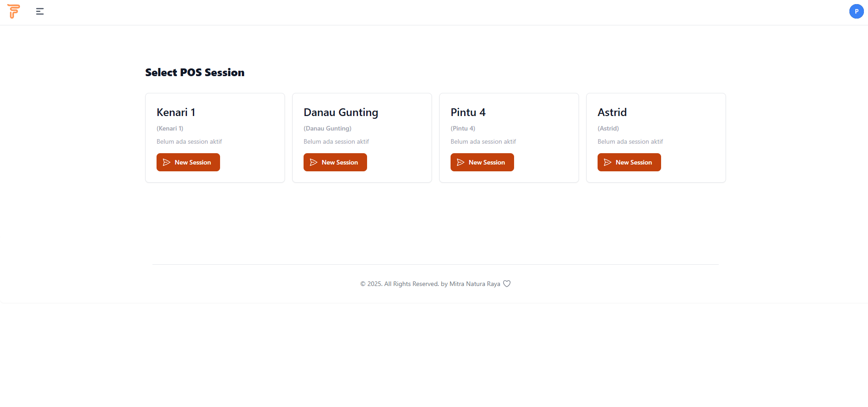This screenshot has width=868, height=407.
Task: Click the "Select POS Session" heading
Action: click(195, 73)
